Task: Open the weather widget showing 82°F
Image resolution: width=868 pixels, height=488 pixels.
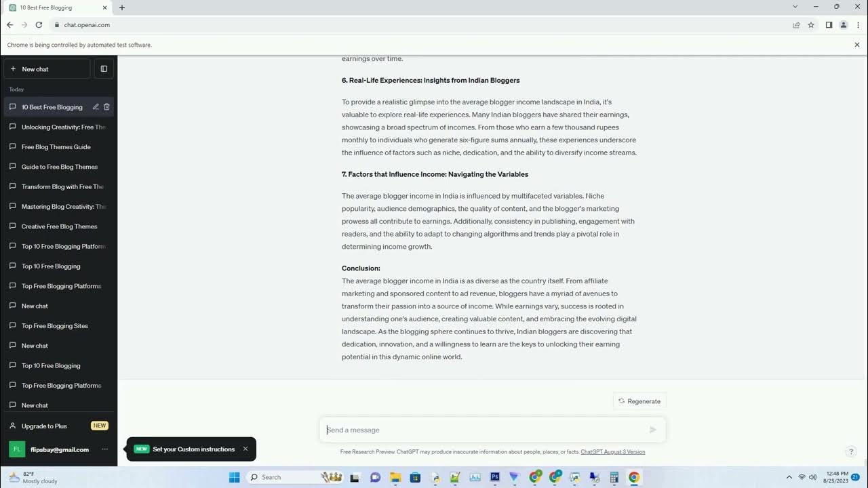Action: pos(34,477)
